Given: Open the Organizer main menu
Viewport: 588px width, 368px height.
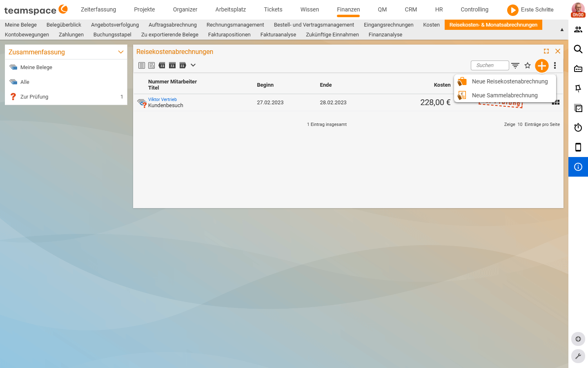Looking at the screenshot, I should click(x=185, y=9).
